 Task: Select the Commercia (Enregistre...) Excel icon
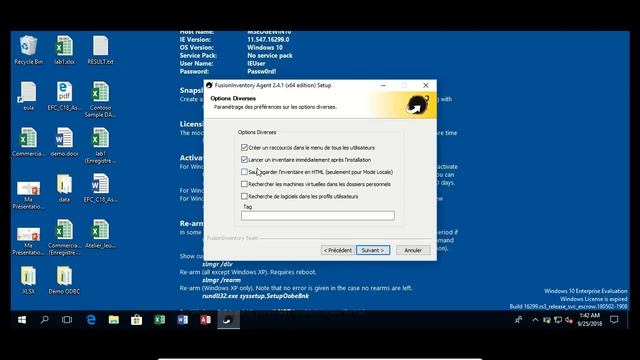click(64, 237)
